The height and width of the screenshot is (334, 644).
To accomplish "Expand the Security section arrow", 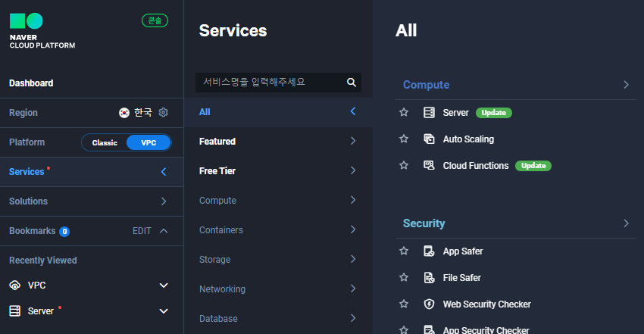I will pos(626,223).
